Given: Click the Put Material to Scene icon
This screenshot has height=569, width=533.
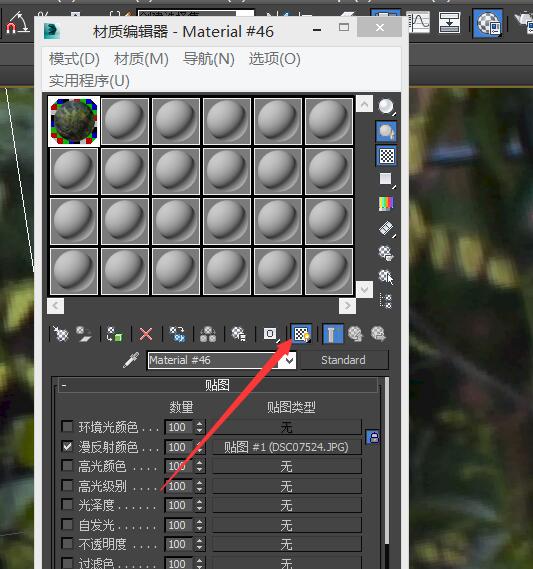Looking at the screenshot, I should (83, 334).
